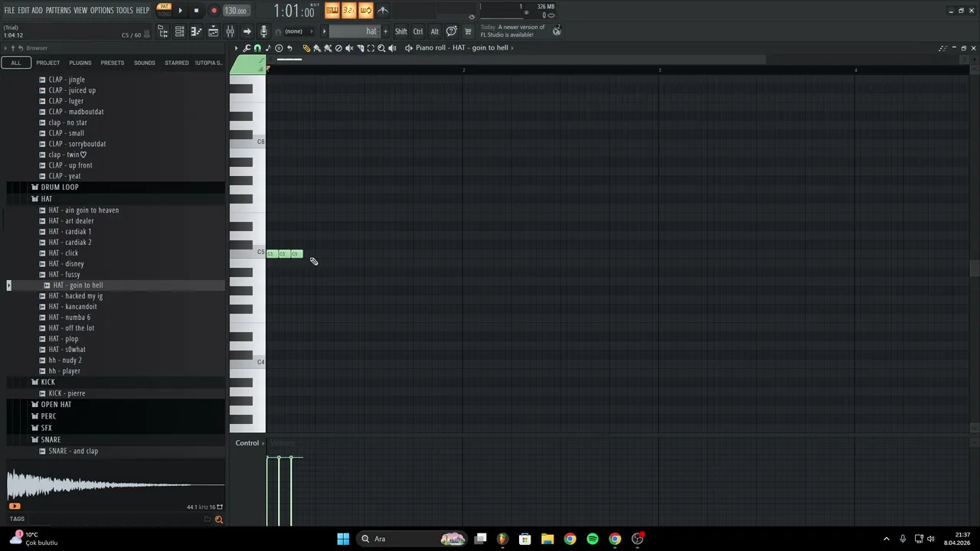Click the music note icon in piano roll toolbar

click(268, 48)
